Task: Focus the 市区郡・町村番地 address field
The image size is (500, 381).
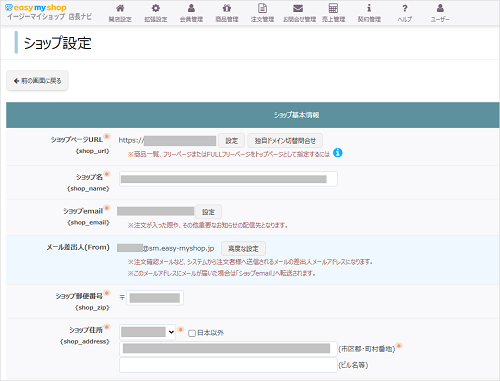Action: point(228,349)
